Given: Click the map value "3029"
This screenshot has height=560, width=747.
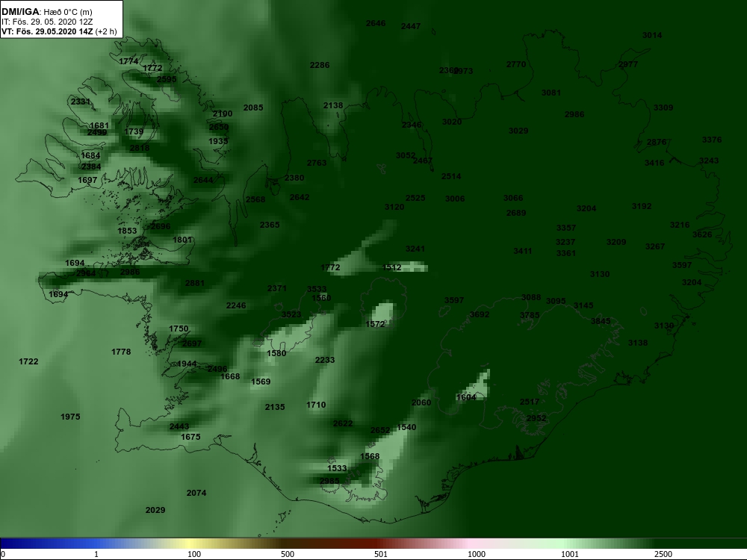Looking at the screenshot, I should [x=518, y=131].
